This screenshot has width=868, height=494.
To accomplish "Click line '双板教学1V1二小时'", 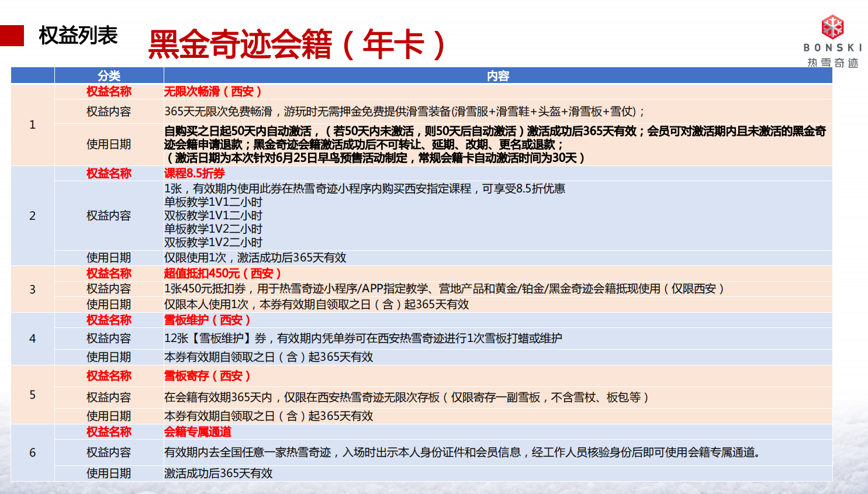I will click(x=213, y=215).
